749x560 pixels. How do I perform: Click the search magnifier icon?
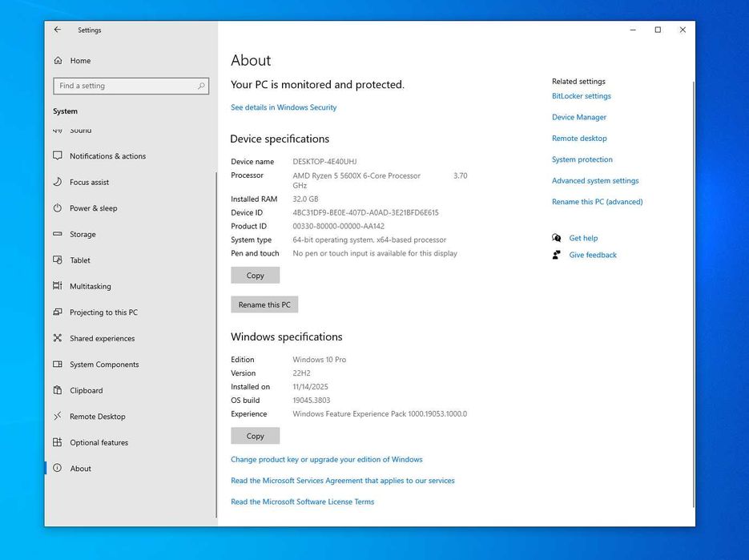pyautogui.click(x=201, y=86)
